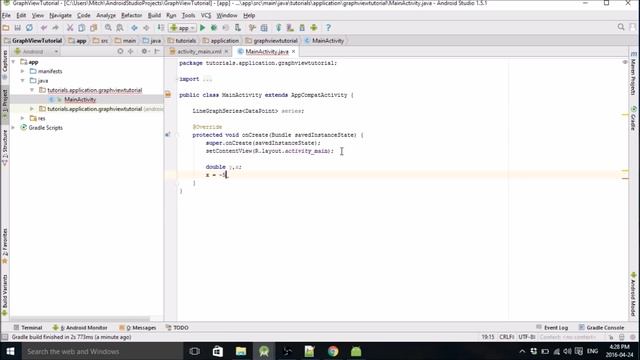This screenshot has width=640, height=360.
Task: Open Chrome from the taskbar
Action: (333, 351)
